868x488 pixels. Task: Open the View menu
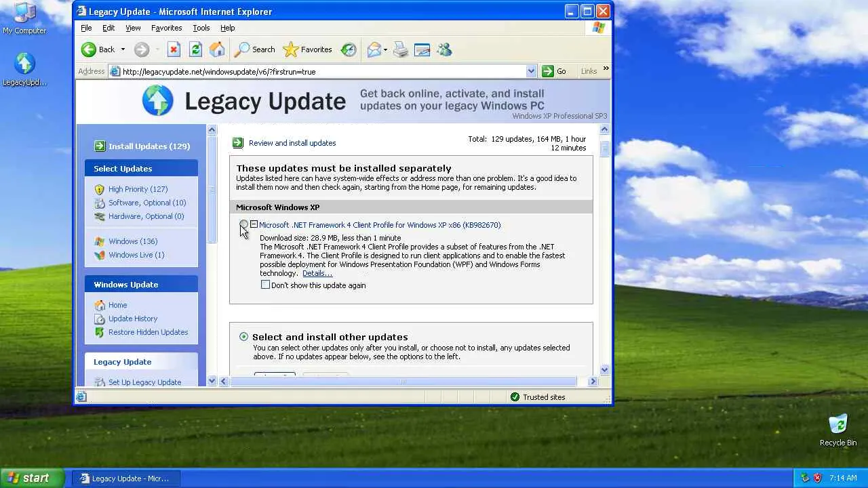pos(133,28)
